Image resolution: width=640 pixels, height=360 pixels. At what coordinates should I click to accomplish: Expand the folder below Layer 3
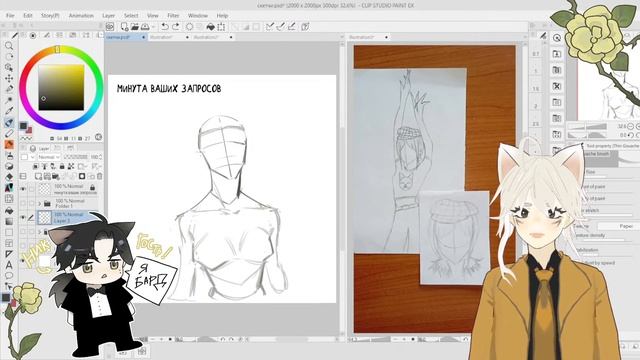40,232
